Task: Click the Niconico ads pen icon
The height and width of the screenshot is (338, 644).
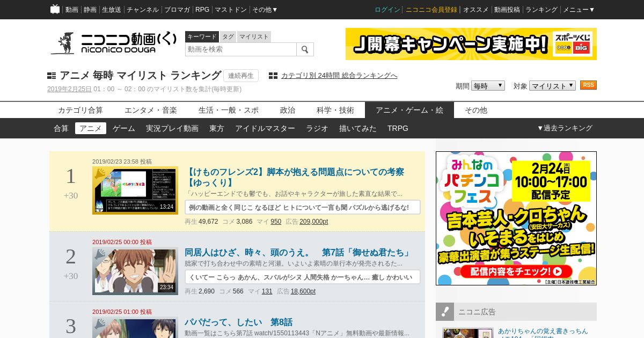Action: (x=445, y=312)
